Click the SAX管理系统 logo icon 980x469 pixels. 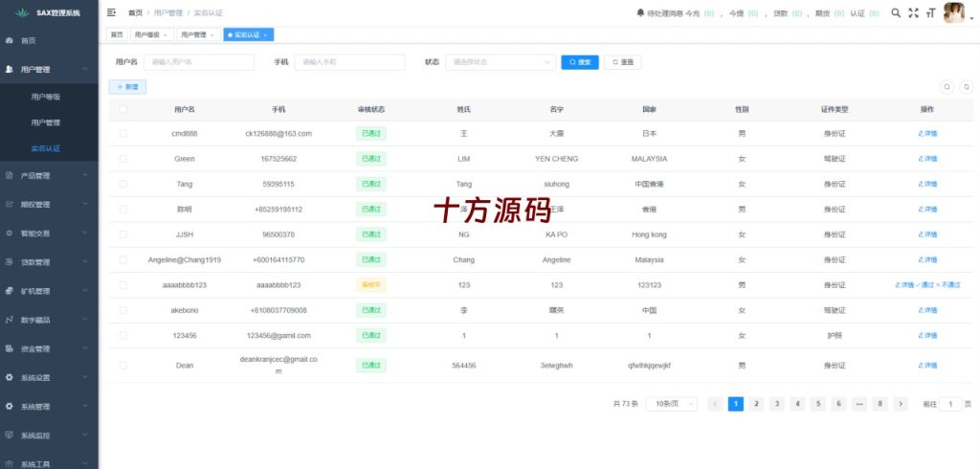tap(22, 12)
